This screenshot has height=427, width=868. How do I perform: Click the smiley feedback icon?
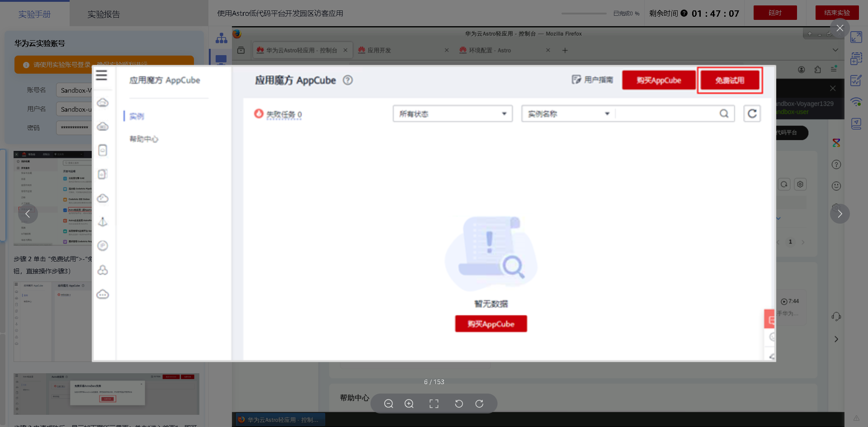coord(836,186)
